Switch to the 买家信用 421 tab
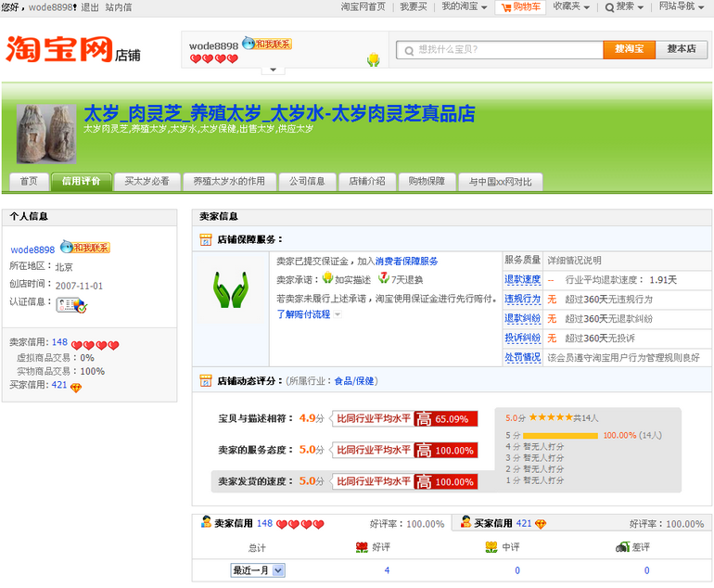Image resolution: width=714 pixels, height=588 pixels. click(581, 523)
